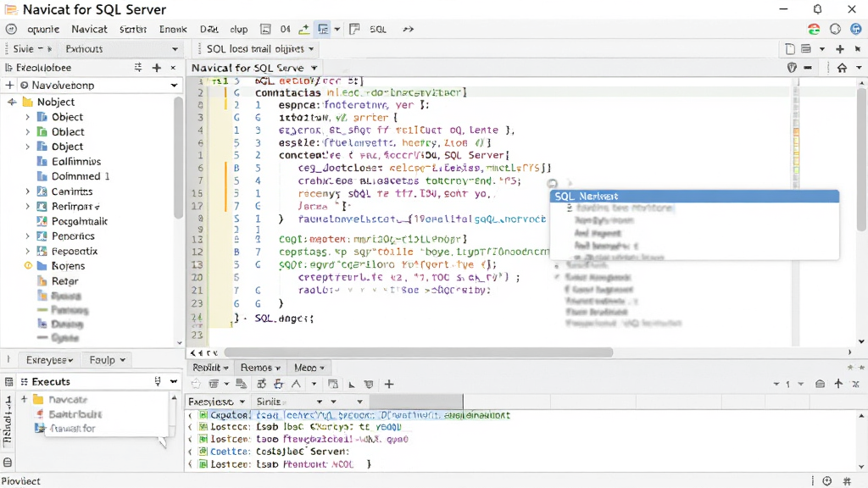Click the hash icon in status bar
Screen dimensions: 868x488
point(847,481)
